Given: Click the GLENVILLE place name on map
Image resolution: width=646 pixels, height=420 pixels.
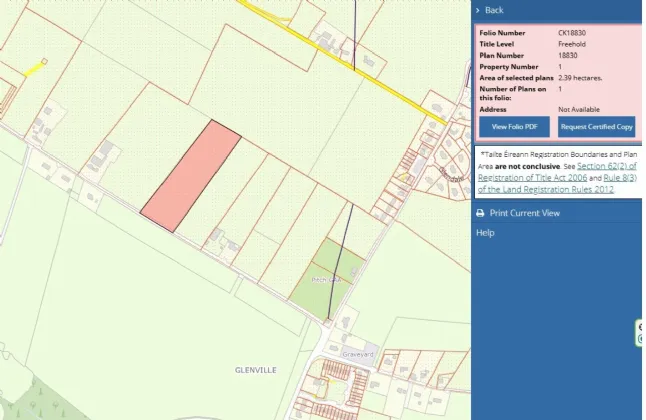Looking at the screenshot, I should click(x=256, y=370).
